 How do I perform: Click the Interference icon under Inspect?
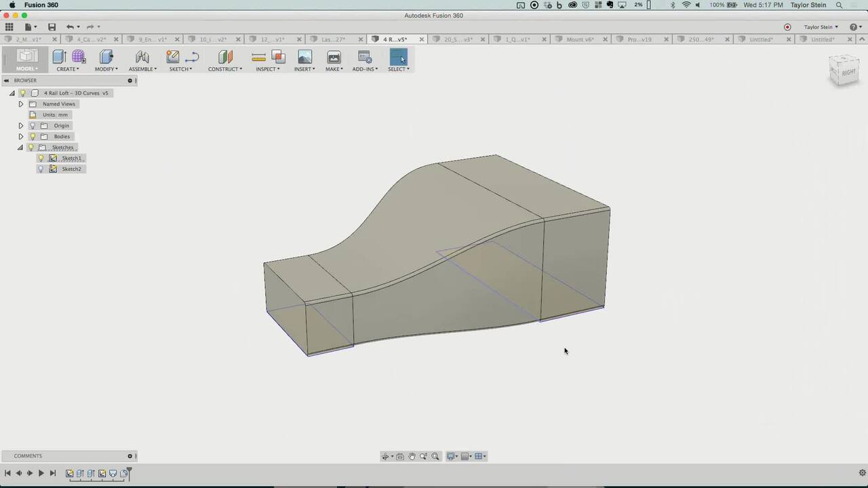tap(278, 57)
